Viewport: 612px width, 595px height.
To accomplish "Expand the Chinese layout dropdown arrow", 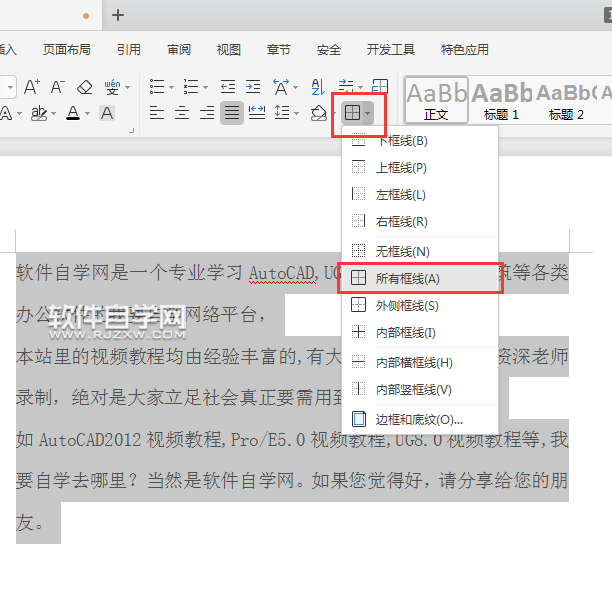I will click(x=295, y=87).
